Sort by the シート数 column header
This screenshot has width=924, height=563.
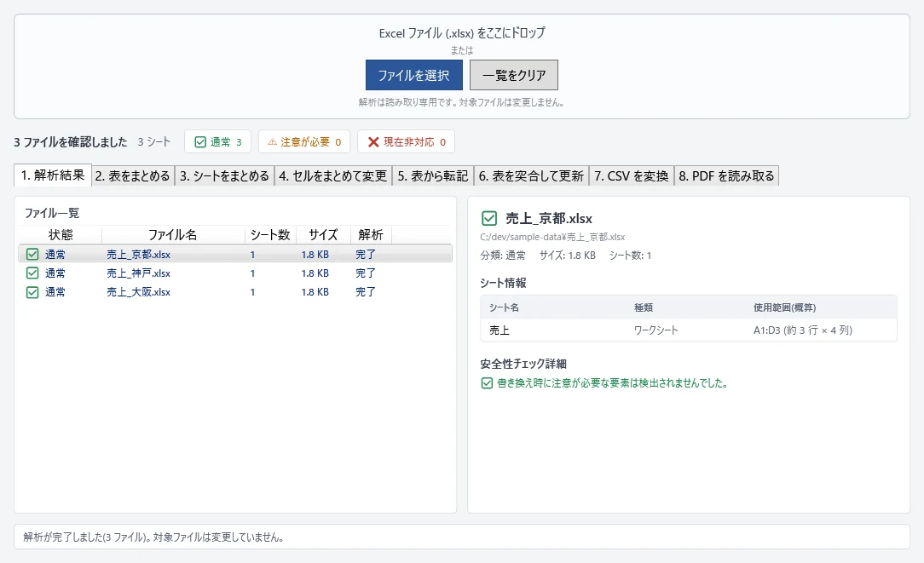click(270, 234)
